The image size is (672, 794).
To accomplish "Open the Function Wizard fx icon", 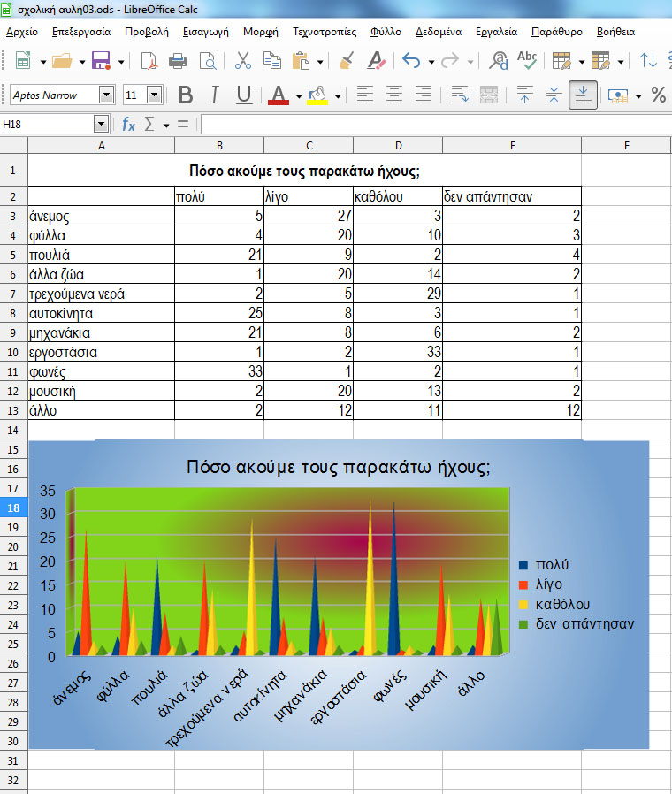I will [128, 125].
